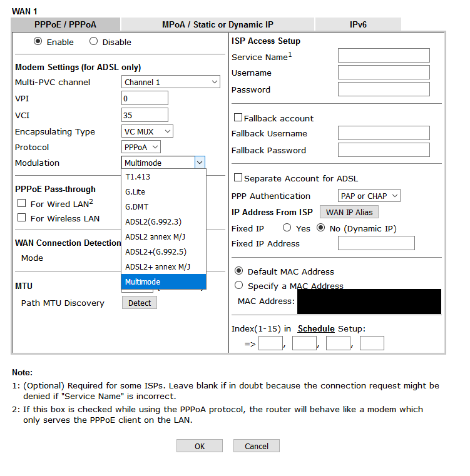This screenshot has height=476, width=470.
Task: Click the VCI input field
Action: [x=145, y=114]
